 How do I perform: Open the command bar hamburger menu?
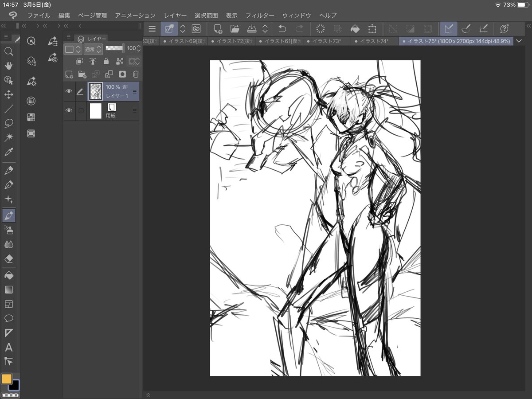point(152,29)
